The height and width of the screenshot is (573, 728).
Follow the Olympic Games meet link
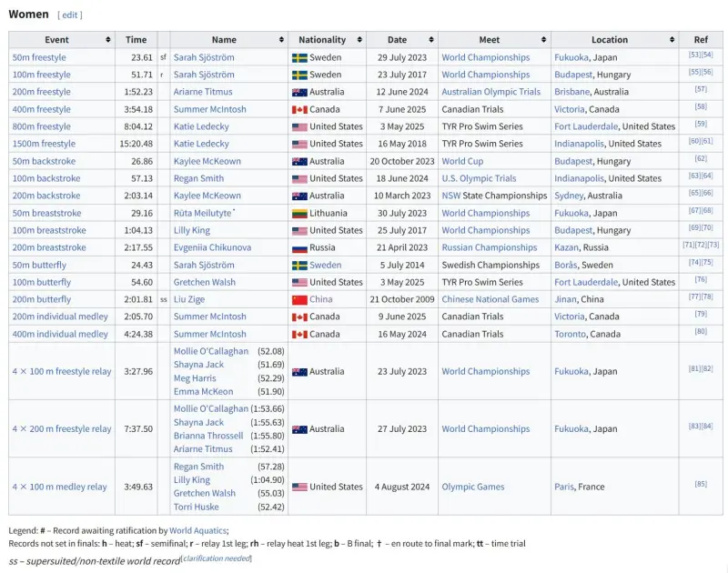click(x=472, y=488)
